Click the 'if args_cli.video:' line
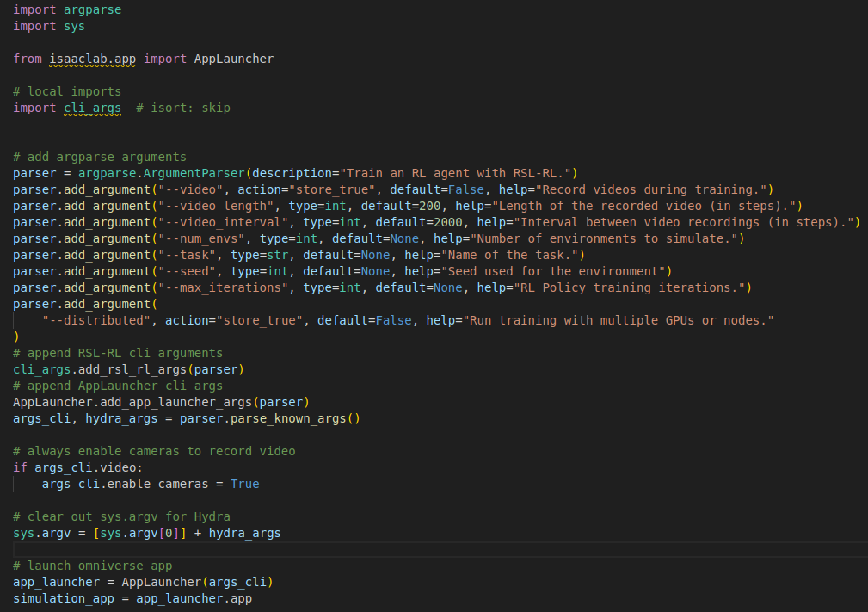 tap(78, 467)
